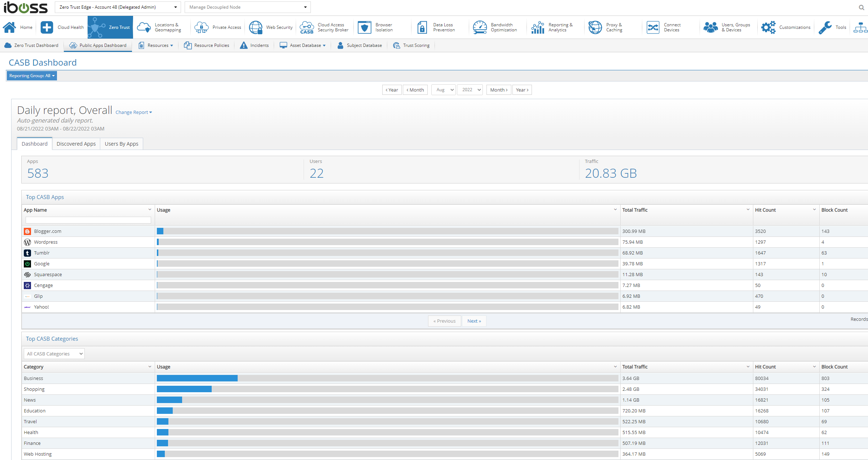Open Hit Count column chevron in Top CASB Categories
The width and height of the screenshot is (868, 460).
pos(814,366)
